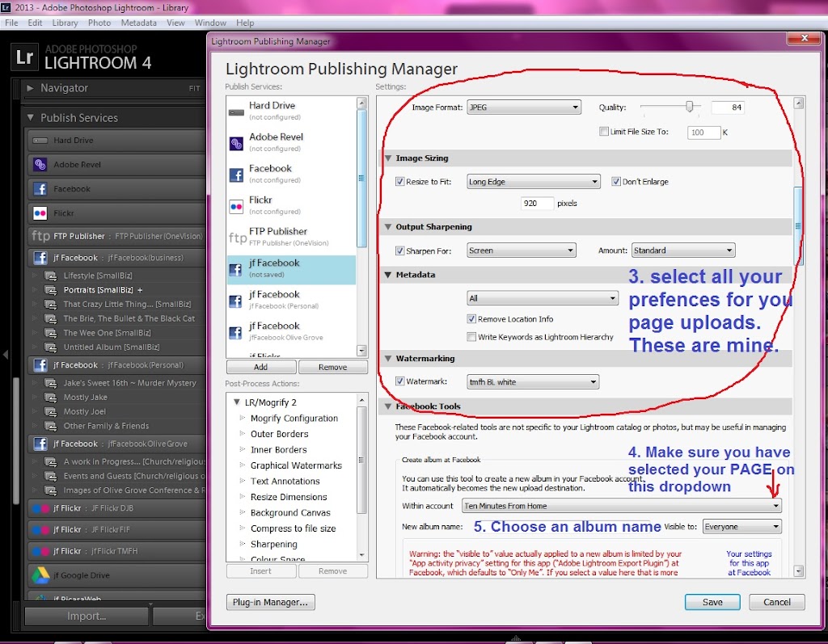
Task: Open watermark tmfh BL white dropdown
Action: point(533,381)
